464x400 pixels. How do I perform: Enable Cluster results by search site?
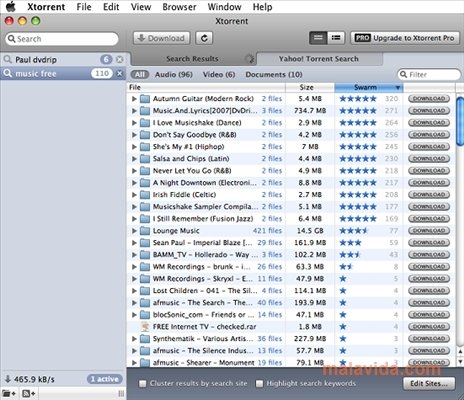pyautogui.click(x=142, y=384)
